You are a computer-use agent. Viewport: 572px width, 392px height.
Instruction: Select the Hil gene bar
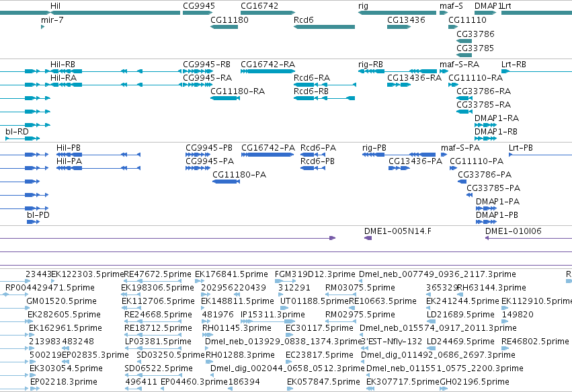[x=115, y=13]
